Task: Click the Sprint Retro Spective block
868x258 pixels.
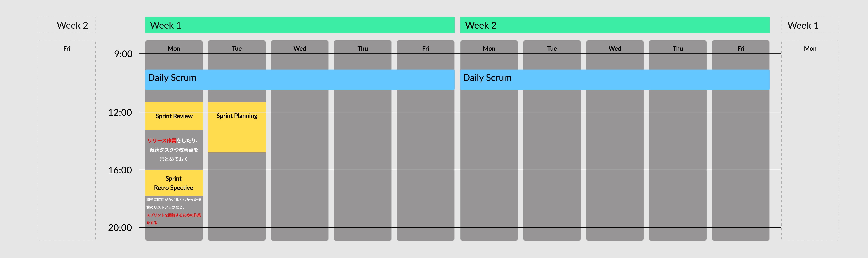Action: [x=174, y=183]
